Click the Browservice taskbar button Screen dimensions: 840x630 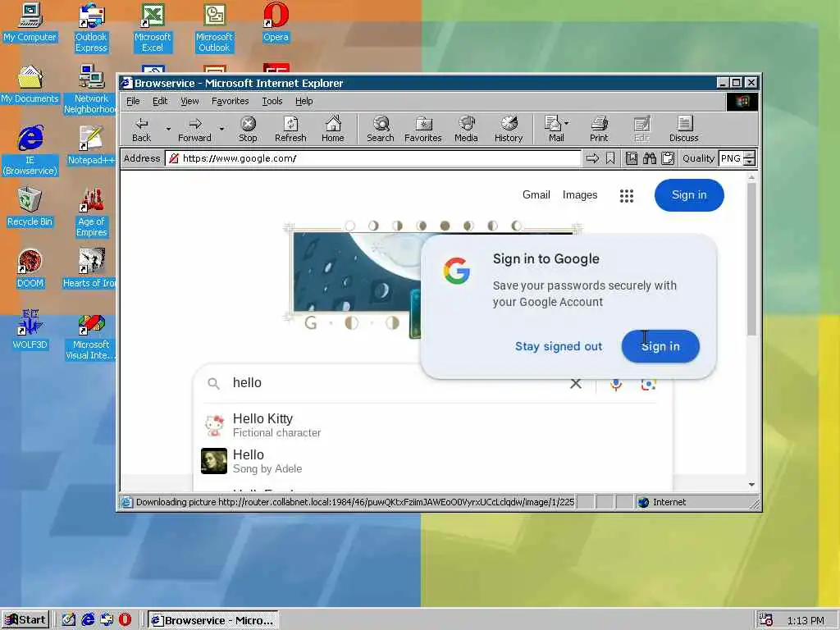click(x=212, y=620)
